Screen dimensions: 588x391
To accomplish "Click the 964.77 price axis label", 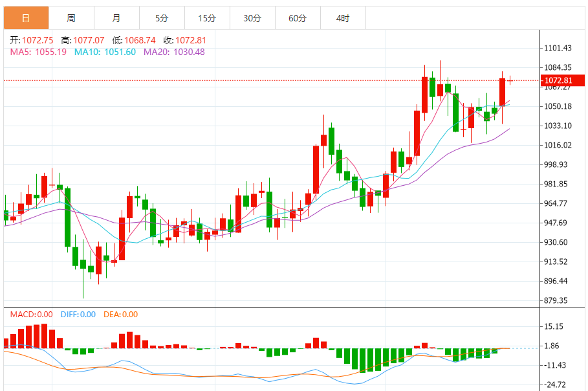I will coord(556,203).
